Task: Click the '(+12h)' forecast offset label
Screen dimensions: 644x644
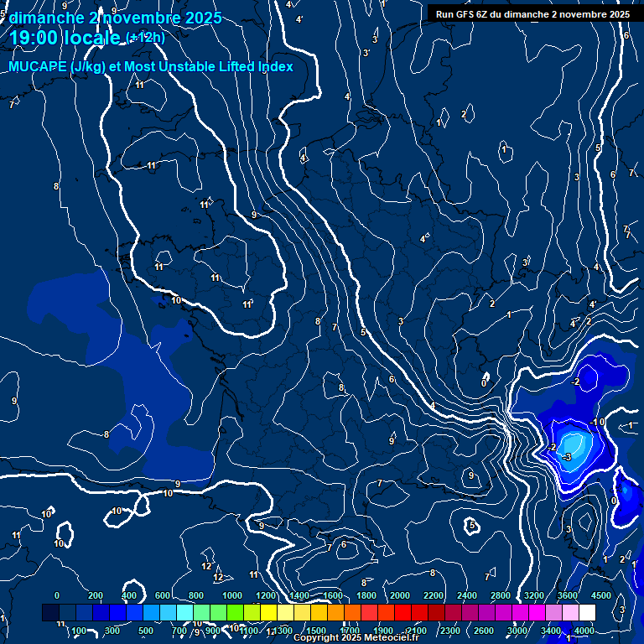Action: [x=145, y=38]
